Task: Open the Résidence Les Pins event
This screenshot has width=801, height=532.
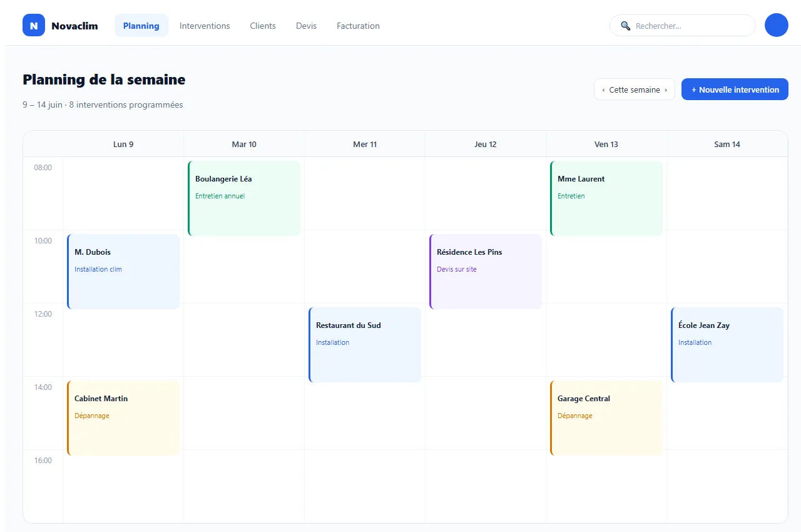Action: (486, 272)
